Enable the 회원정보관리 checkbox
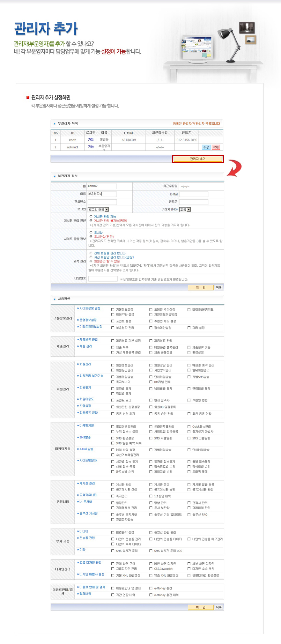The height and width of the screenshot is (644, 281). [x=113, y=365]
